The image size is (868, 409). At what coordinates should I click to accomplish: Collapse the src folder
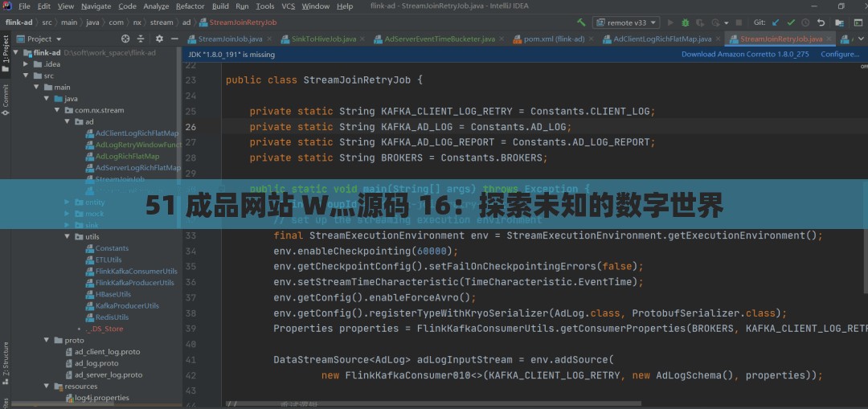click(x=26, y=76)
